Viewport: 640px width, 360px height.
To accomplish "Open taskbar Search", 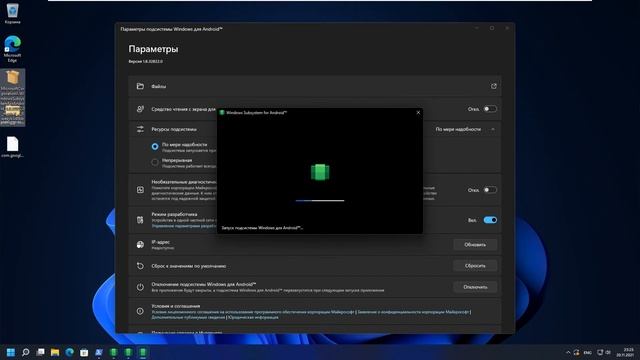I will coord(25,352).
